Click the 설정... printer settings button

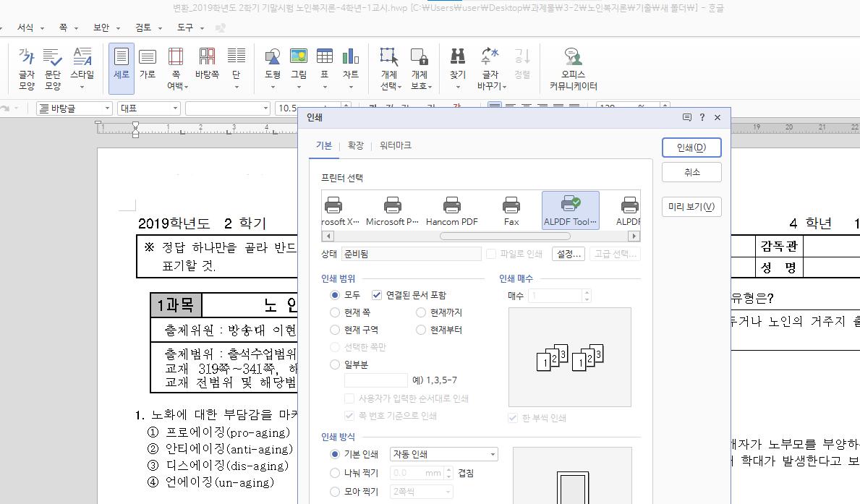point(569,254)
